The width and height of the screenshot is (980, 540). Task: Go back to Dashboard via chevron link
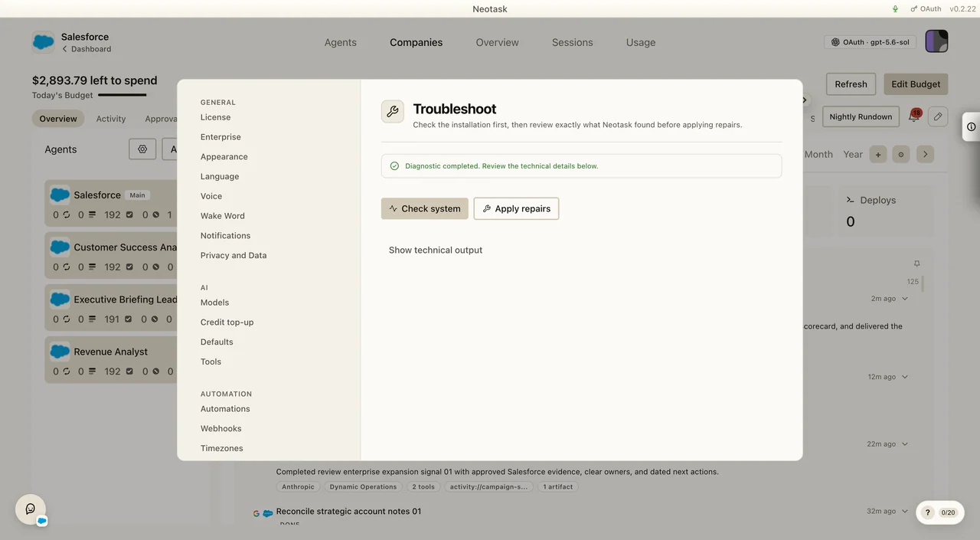click(x=87, y=49)
